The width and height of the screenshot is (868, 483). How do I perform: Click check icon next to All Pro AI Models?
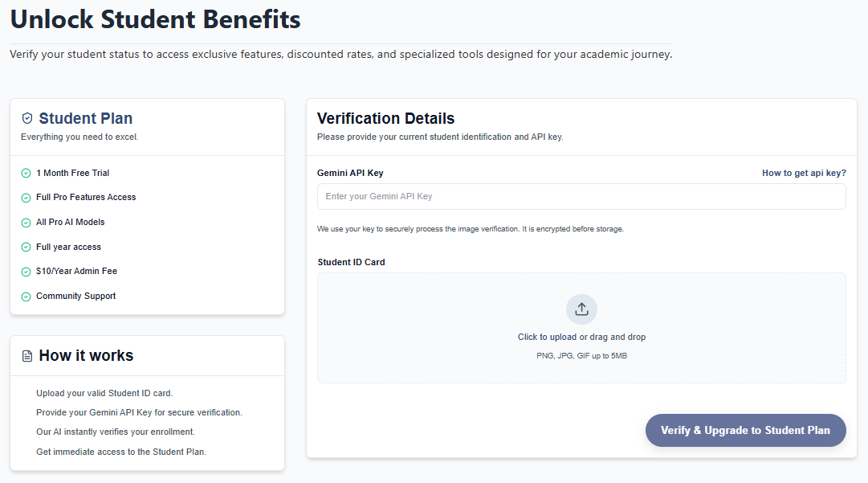[26, 223]
